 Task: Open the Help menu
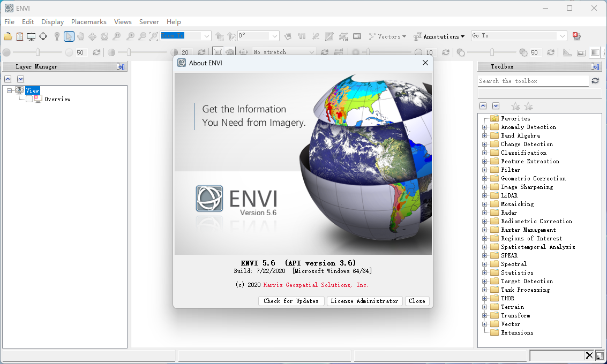(x=174, y=21)
